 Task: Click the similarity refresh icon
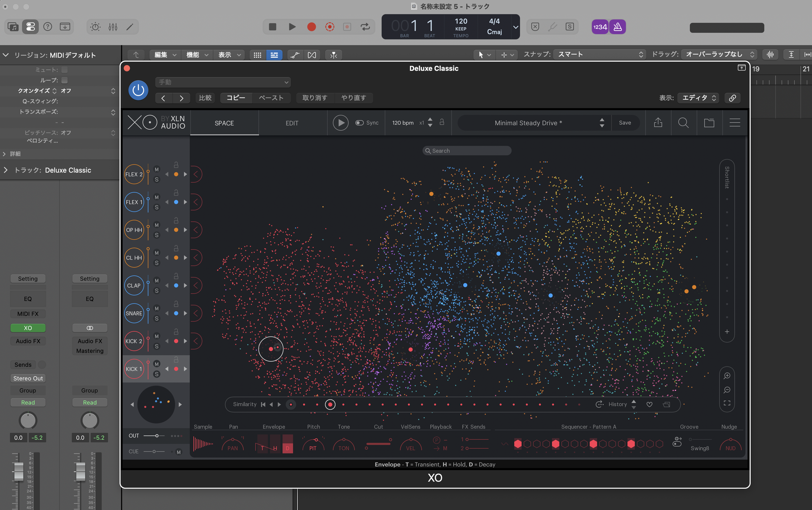point(599,404)
